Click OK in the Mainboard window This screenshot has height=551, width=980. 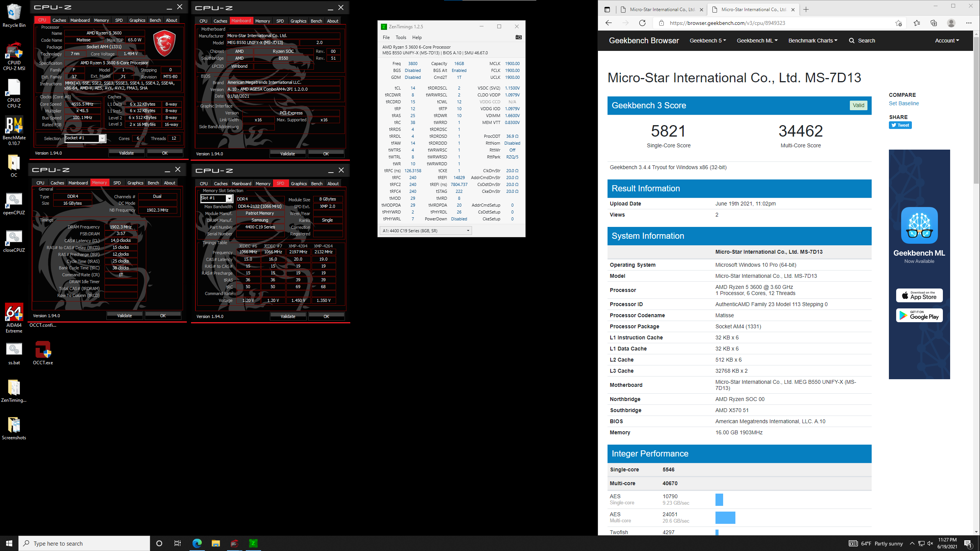326,154
